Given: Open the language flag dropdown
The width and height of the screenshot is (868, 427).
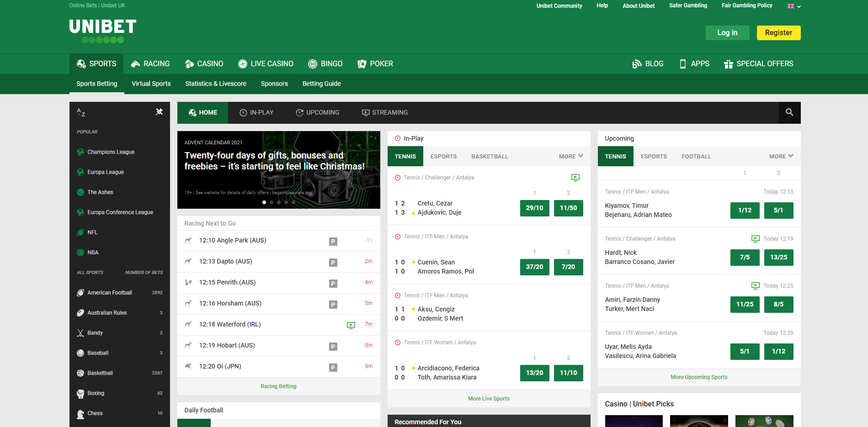Looking at the screenshot, I should [793, 6].
